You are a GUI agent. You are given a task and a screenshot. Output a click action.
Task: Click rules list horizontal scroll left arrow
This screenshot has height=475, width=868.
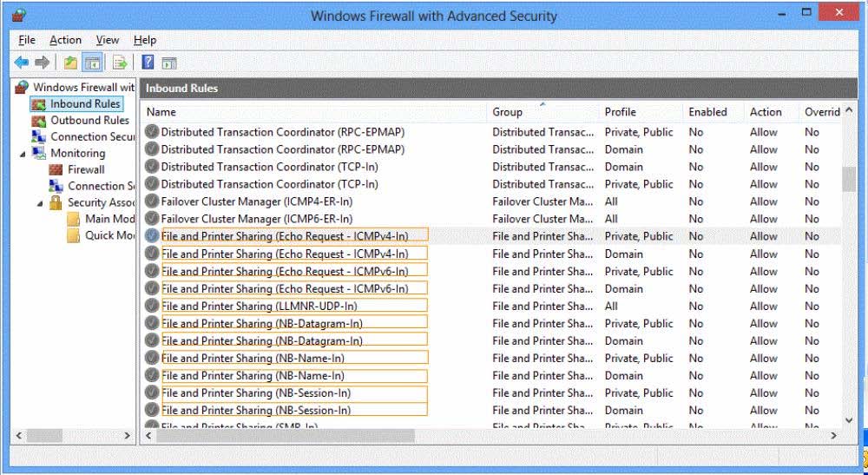(x=148, y=436)
